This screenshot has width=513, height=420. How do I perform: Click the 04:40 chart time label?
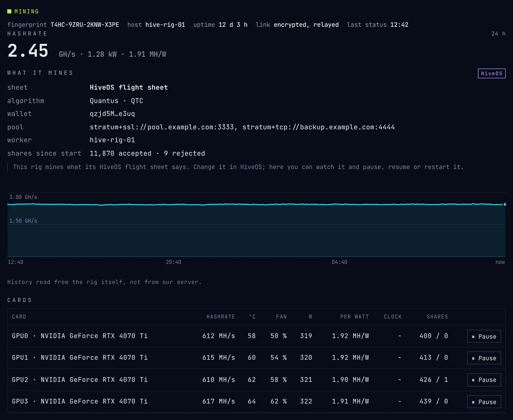coord(339,262)
